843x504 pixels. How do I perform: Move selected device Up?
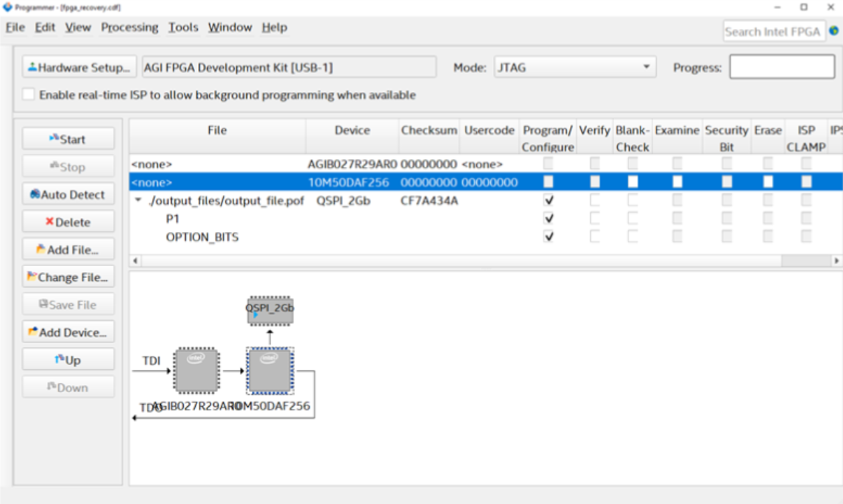point(68,359)
